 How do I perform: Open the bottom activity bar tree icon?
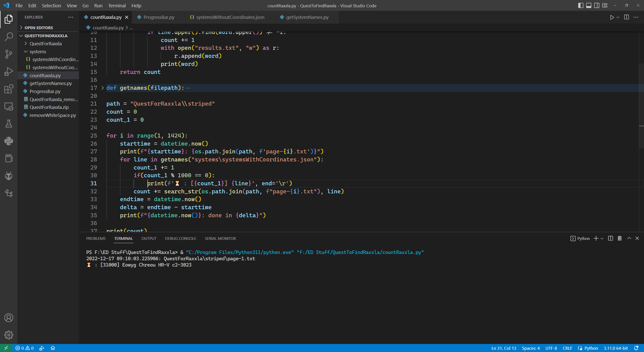9,193
